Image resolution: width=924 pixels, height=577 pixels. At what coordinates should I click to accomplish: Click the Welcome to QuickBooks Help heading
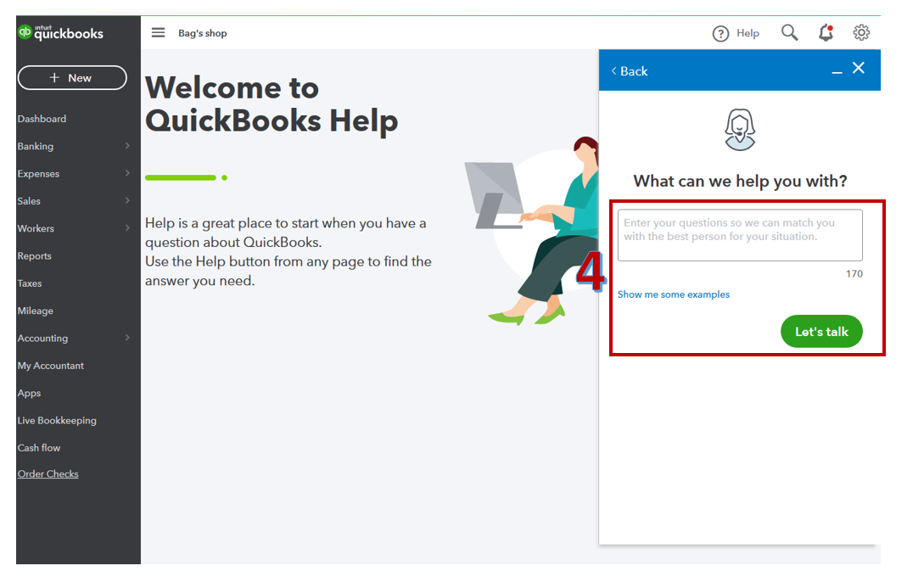272,104
